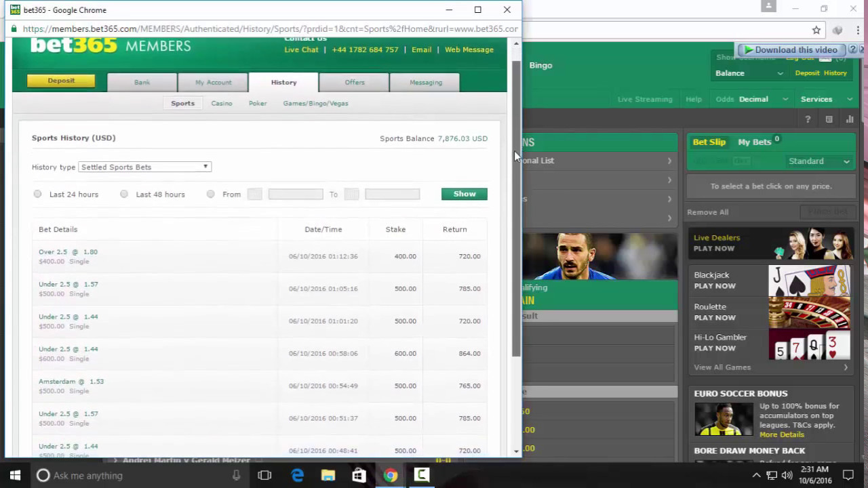This screenshot has height=488, width=868.
Task: Expand the row ending with 'onal List'
Action: 599,161
